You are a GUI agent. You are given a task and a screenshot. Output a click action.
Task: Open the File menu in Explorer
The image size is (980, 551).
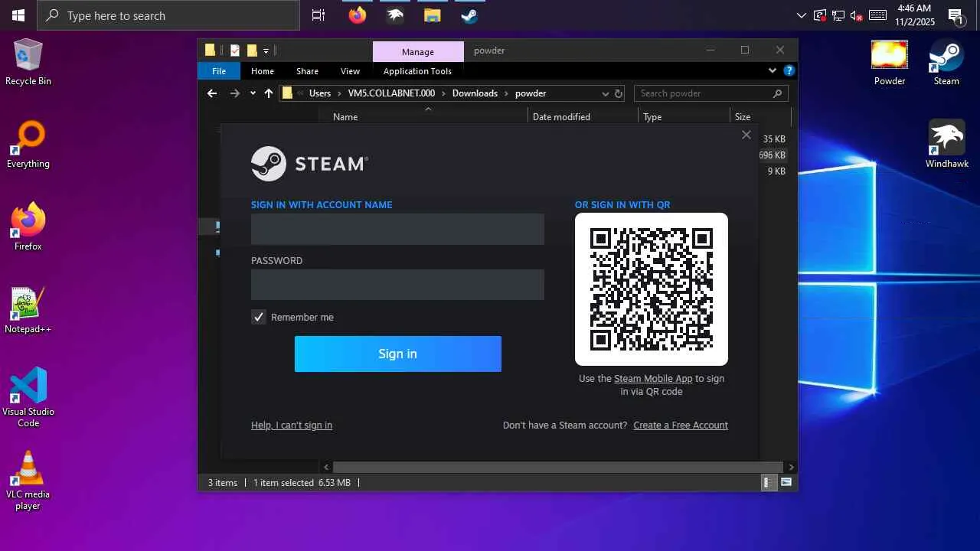coord(219,71)
